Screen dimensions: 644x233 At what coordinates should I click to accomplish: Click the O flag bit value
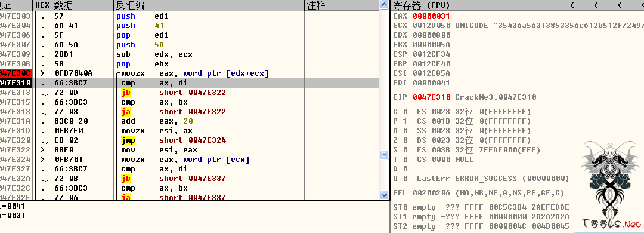(405, 178)
